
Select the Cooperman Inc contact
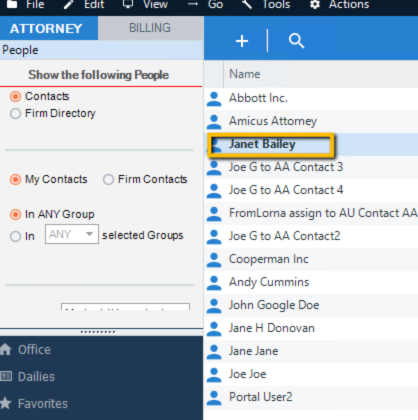click(x=268, y=259)
